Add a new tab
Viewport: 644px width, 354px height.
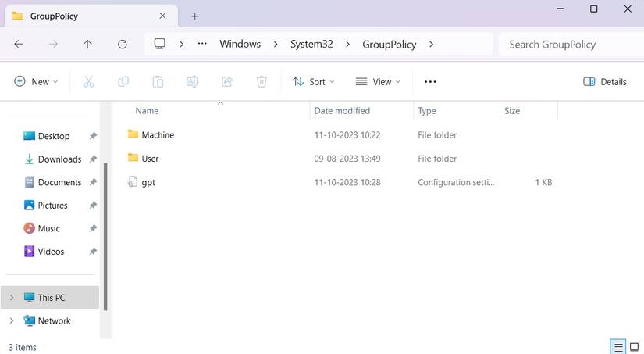(x=195, y=16)
